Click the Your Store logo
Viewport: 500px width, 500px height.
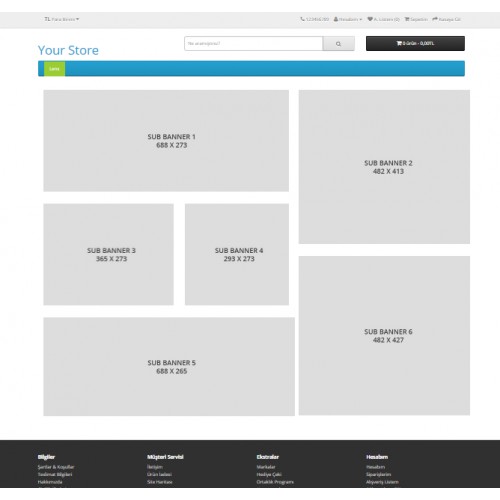point(68,50)
